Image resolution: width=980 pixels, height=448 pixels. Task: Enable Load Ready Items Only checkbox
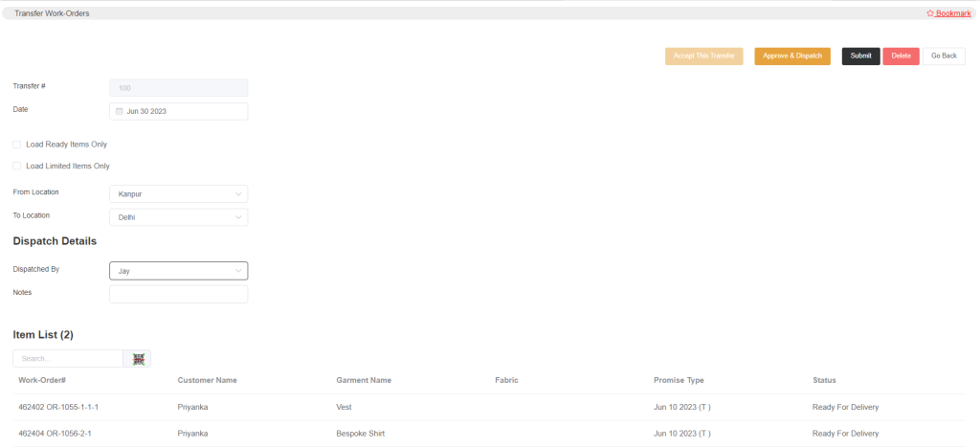click(17, 145)
